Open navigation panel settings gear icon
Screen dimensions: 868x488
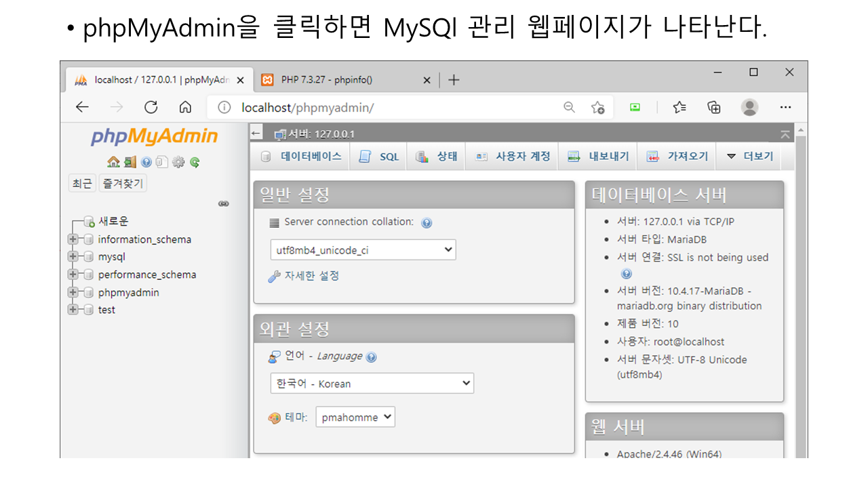click(178, 162)
